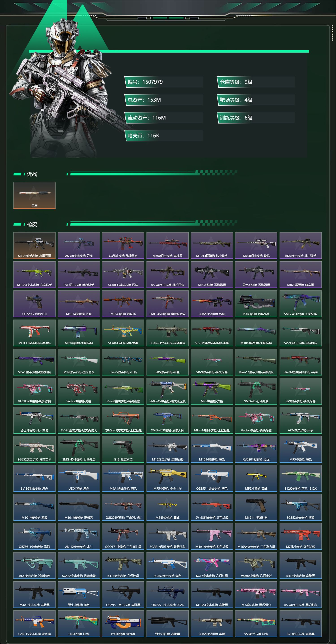View the AK-12突击步枪-冰川 skin
The image size is (336, 644).
pyautogui.click(x=79, y=537)
